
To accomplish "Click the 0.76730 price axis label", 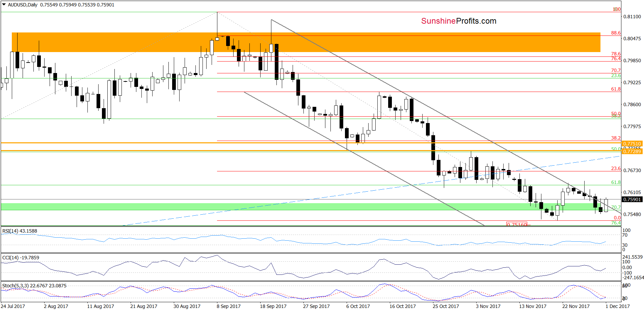I will (632, 170).
